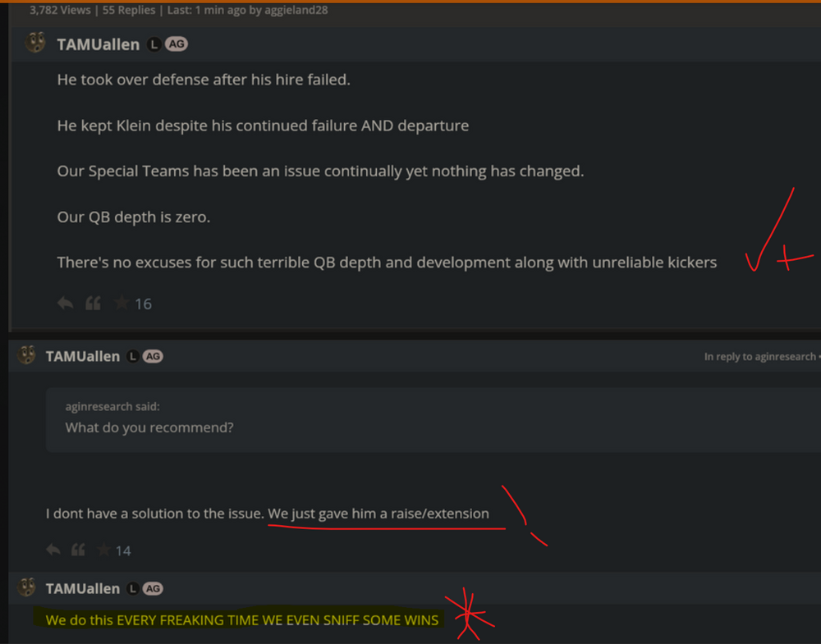
Task: Click avatar beside the aginresearch reply post
Action: pyautogui.click(x=27, y=356)
